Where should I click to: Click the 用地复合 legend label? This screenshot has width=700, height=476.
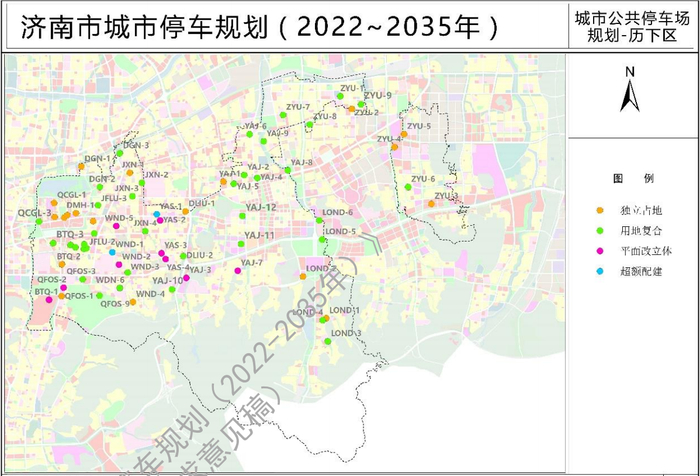[x=641, y=231]
